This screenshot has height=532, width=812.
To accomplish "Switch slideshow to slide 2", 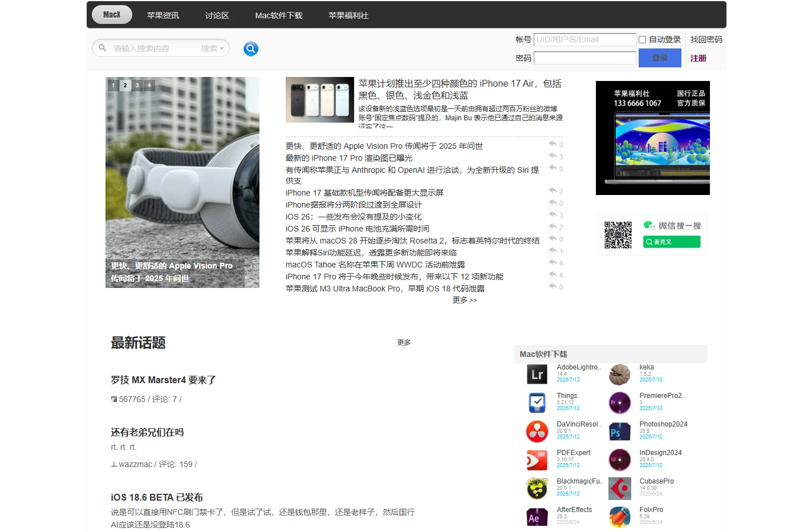I will (x=125, y=85).
